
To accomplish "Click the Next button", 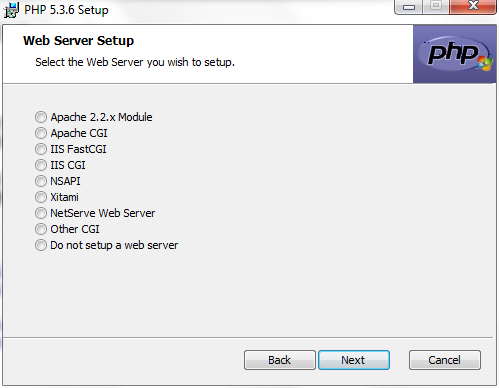I will pyautogui.click(x=354, y=360).
